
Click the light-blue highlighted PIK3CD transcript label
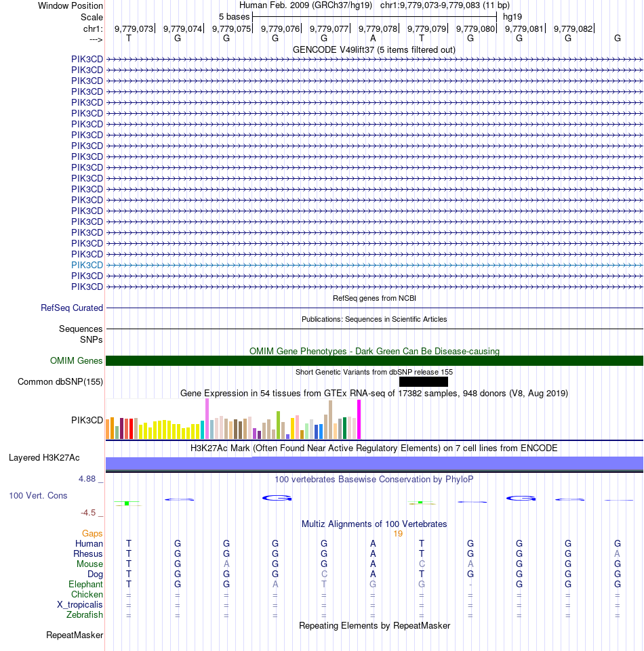(x=87, y=265)
